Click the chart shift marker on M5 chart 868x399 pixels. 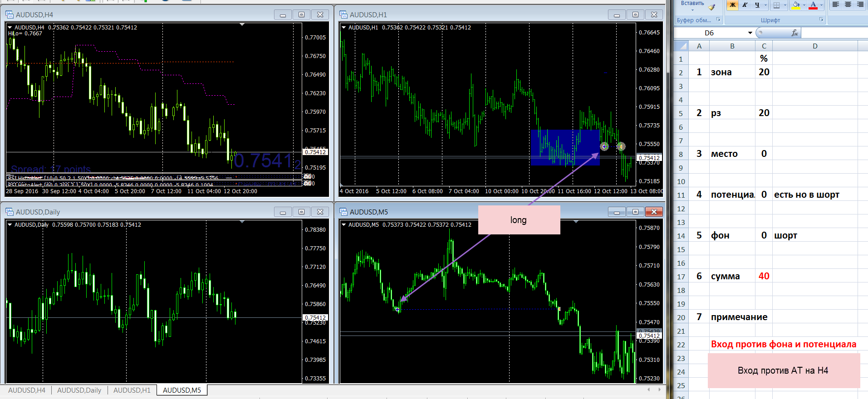pyautogui.click(x=576, y=222)
